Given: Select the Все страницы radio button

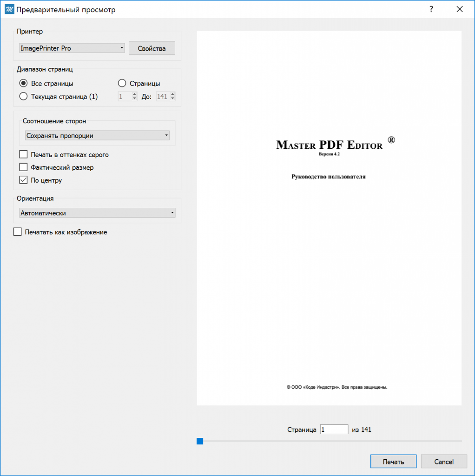Looking at the screenshot, I should click(x=23, y=83).
